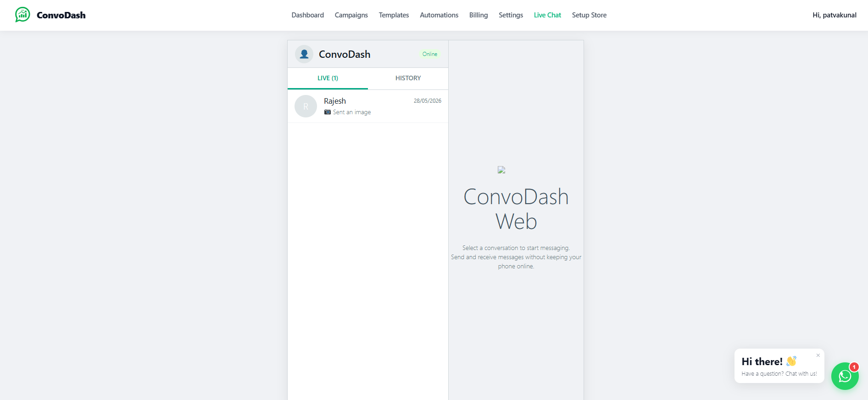Click the ConvoDash Web heading
This screenshot has height=400, width=868.
coord(516,209)
